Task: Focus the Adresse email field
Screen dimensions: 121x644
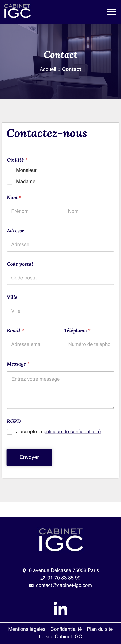Action: (32, 344)
